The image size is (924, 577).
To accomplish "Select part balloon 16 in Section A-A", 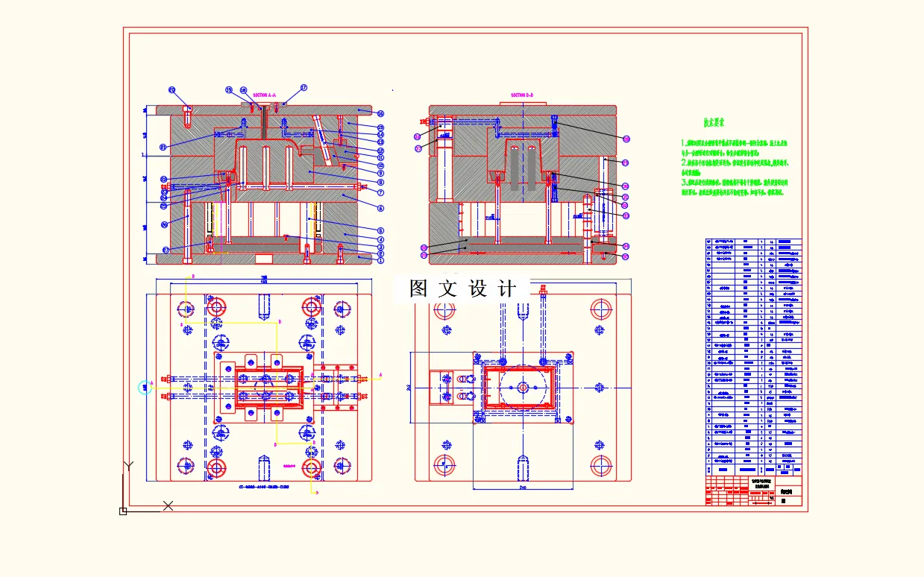I will coord(380,113).
